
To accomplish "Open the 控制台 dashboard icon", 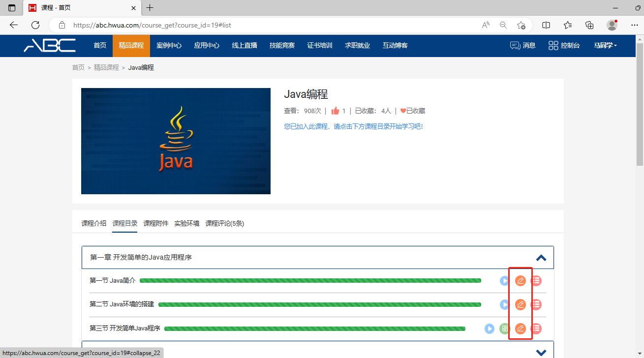I will pyautogui.click(x=553, y=45).
